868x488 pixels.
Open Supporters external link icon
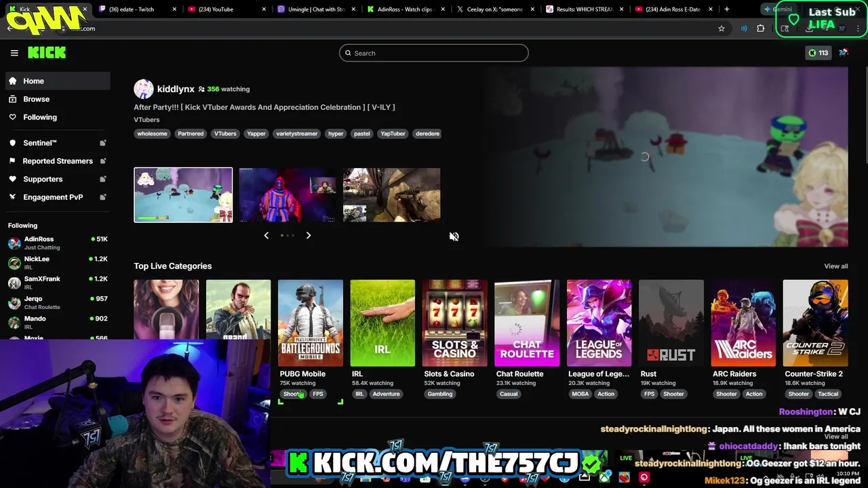click(102, 179)
